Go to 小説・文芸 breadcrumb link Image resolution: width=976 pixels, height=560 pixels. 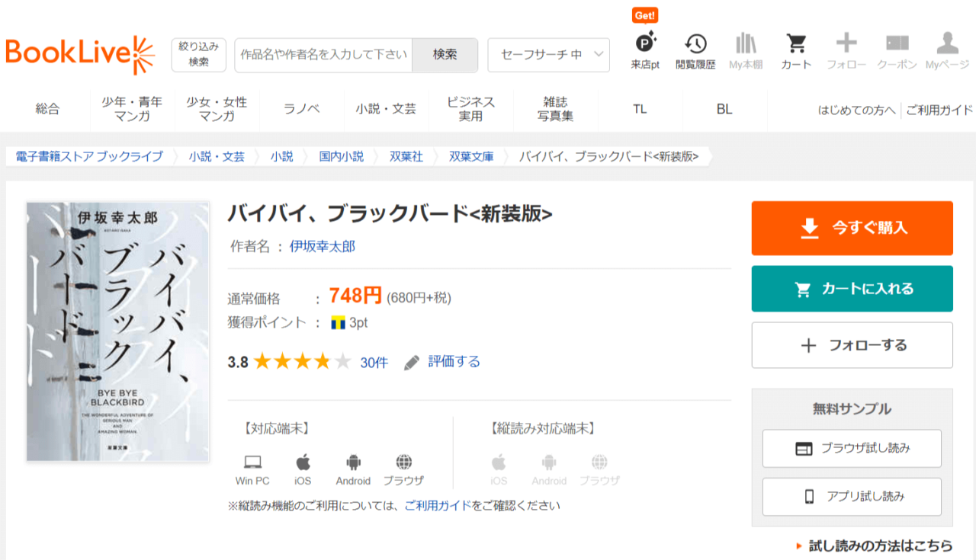tap(217, 156)
